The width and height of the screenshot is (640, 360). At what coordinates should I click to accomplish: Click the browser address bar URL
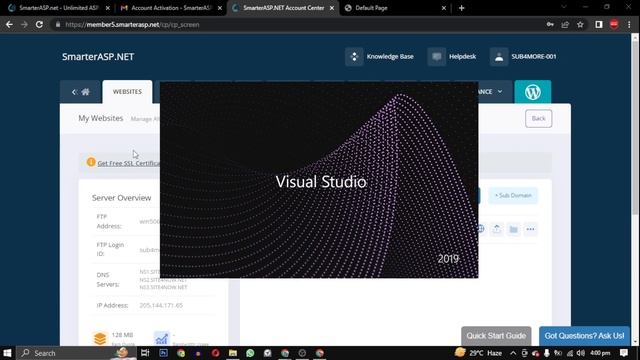(132, 24)
